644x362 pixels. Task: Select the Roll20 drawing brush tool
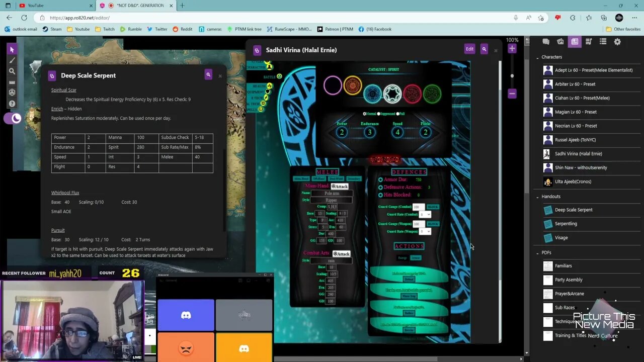(x=12, y=60)
